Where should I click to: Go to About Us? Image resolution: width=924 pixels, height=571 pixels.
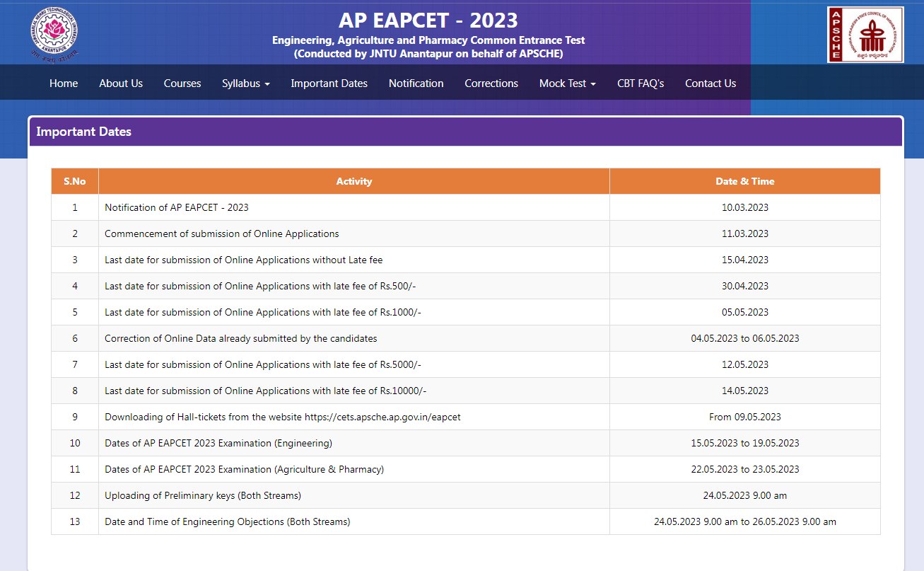(121, 83)
